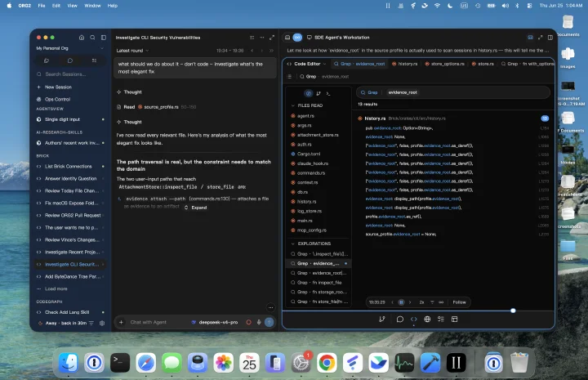Click the microphone icon in chat input
The width and height of the screenshot is (588, 380).
click(259, 322)
